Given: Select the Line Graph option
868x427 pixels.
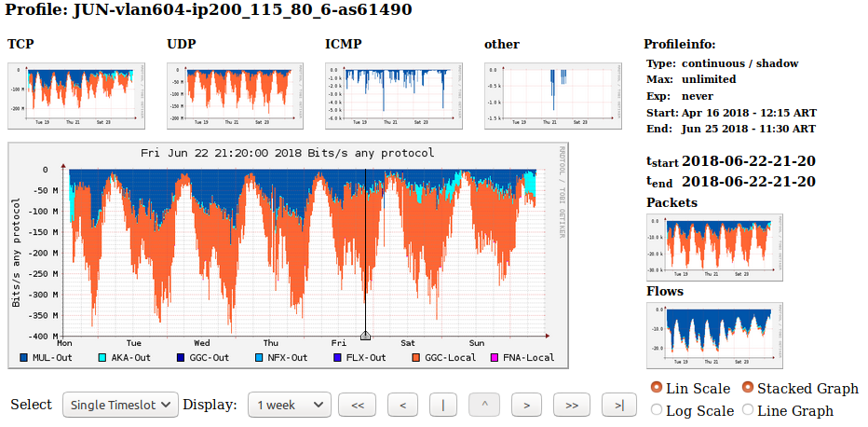Looking at the screenshot, I should pyautogui.click(x=748, y=410).
